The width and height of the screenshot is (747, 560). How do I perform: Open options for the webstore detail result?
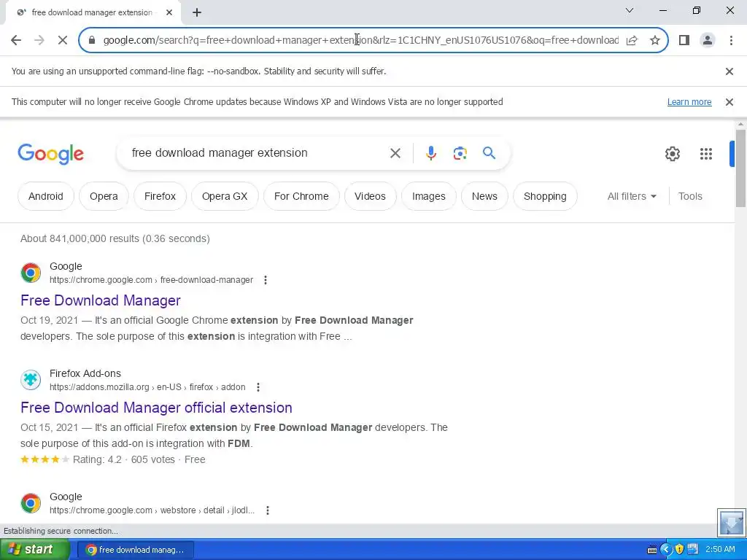[x=268, y=510]
